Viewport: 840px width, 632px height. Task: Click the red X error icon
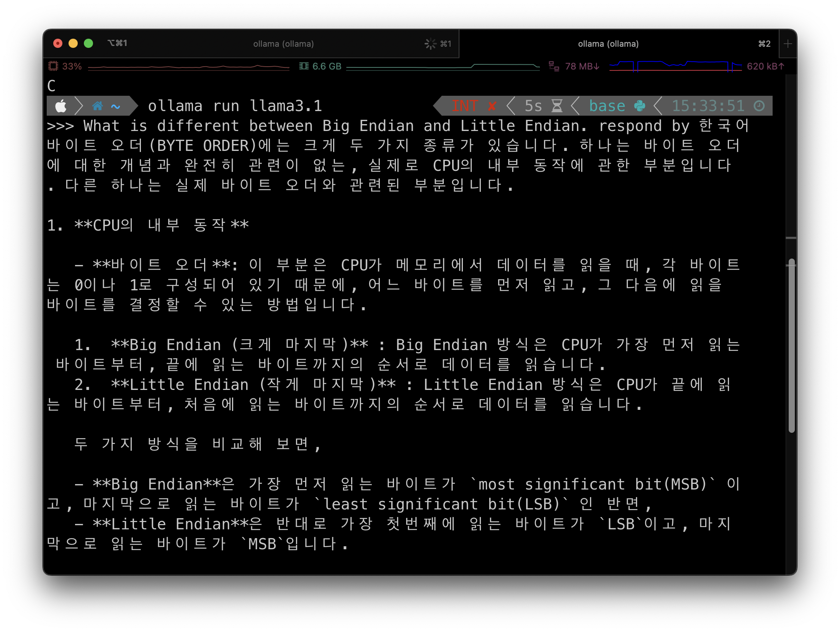click(492, 106)
